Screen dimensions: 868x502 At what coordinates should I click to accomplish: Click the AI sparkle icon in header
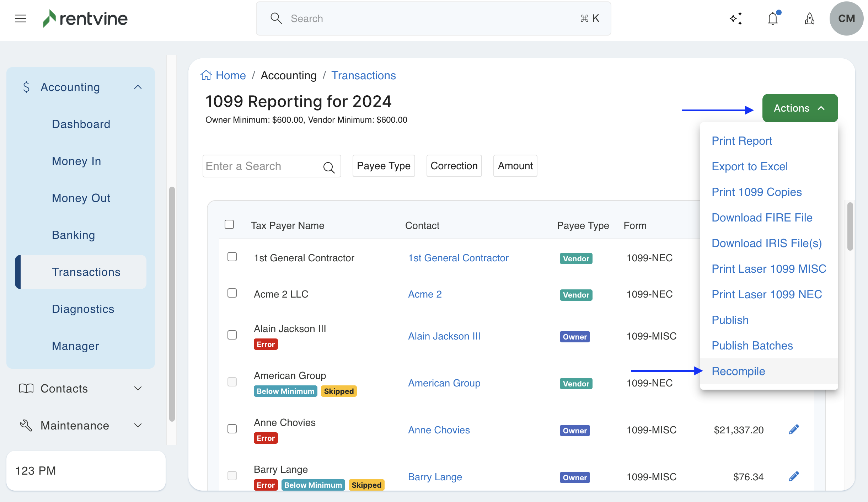click(x=736, y=18)
